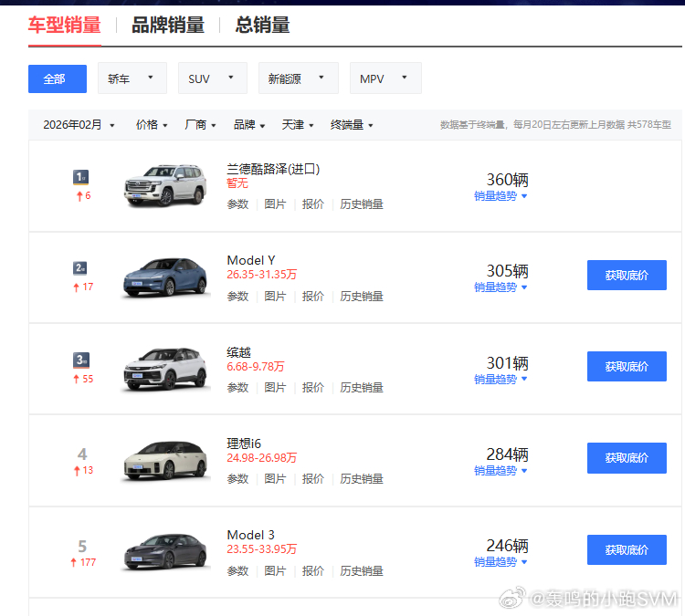This screenshot has height=616, width=685.
Task: Click the 兰德酷路泽 car thumbnail
Action: coord(165,185)
